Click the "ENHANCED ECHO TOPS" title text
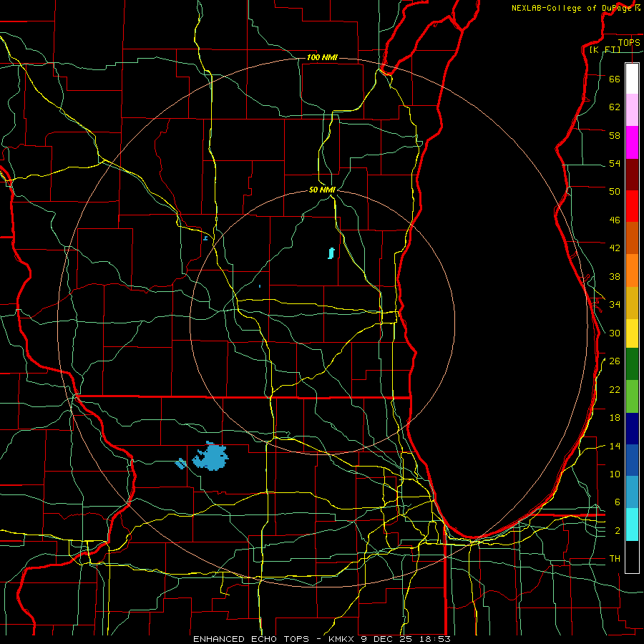The image size is (644, 644). point(251,639)
